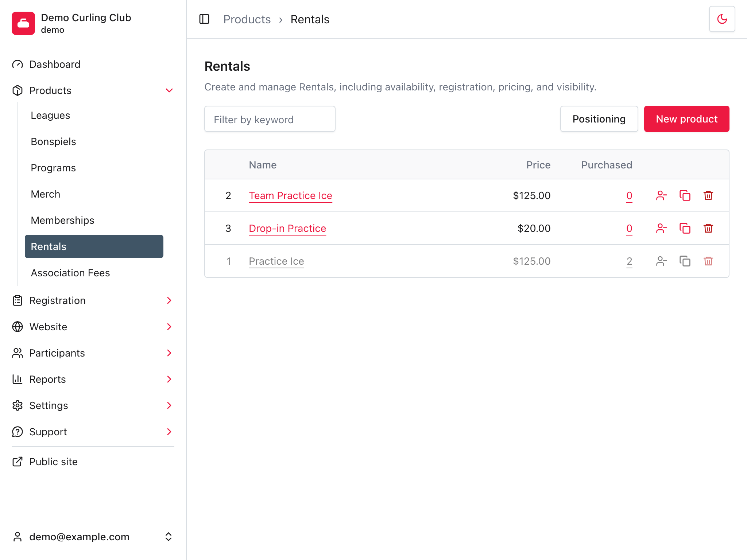Delete the Drop-in Practice rental
This screenshot has height=560, width=747.
click(x=708, y=228)
